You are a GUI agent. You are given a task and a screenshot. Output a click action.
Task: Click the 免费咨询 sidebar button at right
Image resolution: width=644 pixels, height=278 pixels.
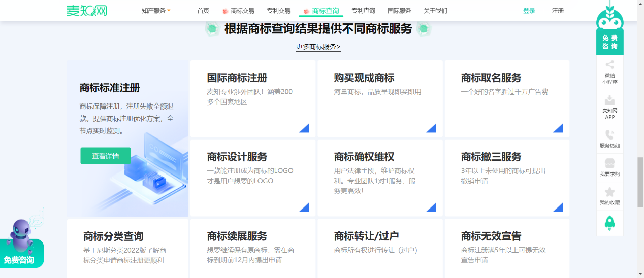pyautogui.click(x=610, y=42)
